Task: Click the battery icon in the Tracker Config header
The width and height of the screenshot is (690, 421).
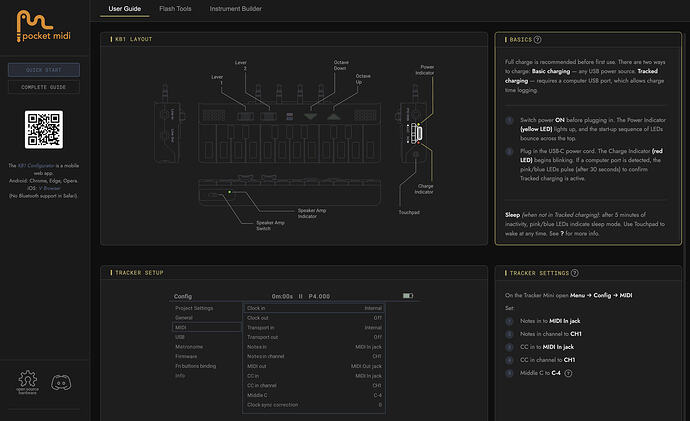Action: point(408,296)
